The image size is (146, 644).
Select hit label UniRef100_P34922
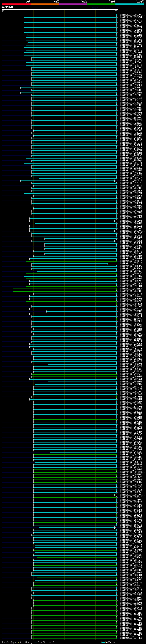point(131,103)
